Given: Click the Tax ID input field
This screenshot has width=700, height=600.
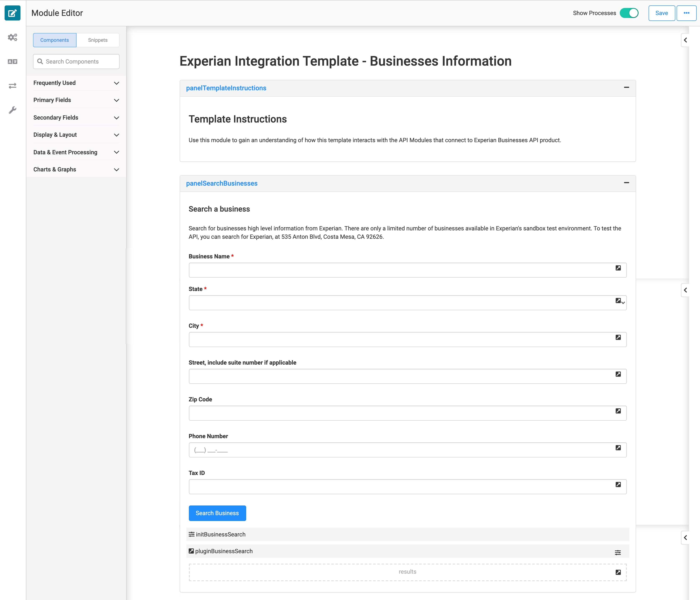Looking at the screenshot, I should (x=407, y=487).
